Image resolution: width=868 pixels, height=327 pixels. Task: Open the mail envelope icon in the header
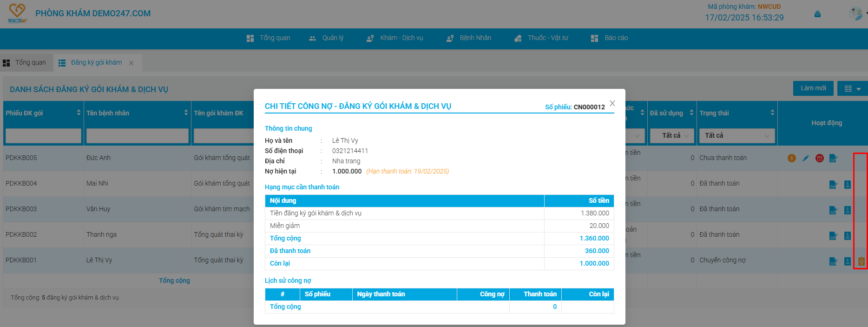tap(817, 14)
